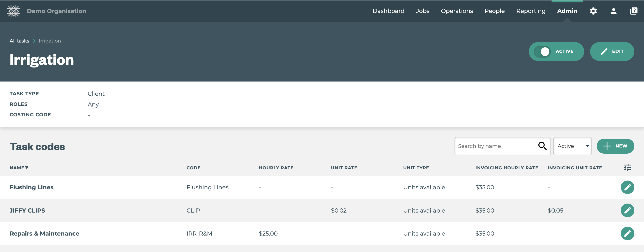The image size is (644, 252).
Task: Click the EDIT button
Action: tap(612, 51)
